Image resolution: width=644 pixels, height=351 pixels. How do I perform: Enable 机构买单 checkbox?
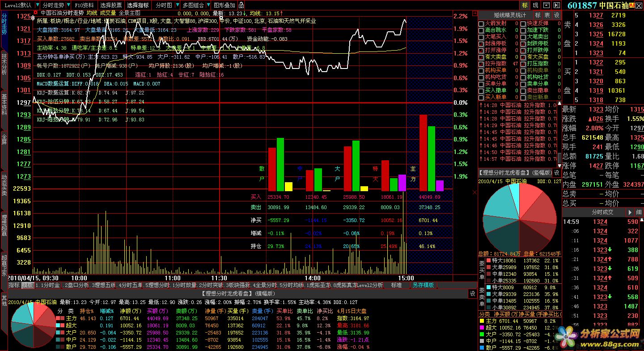[481, 70]
